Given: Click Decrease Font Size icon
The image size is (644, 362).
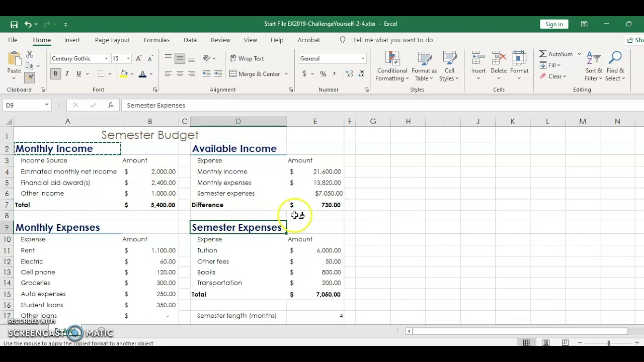Looking at the screenshot, I should pos(150,58).
